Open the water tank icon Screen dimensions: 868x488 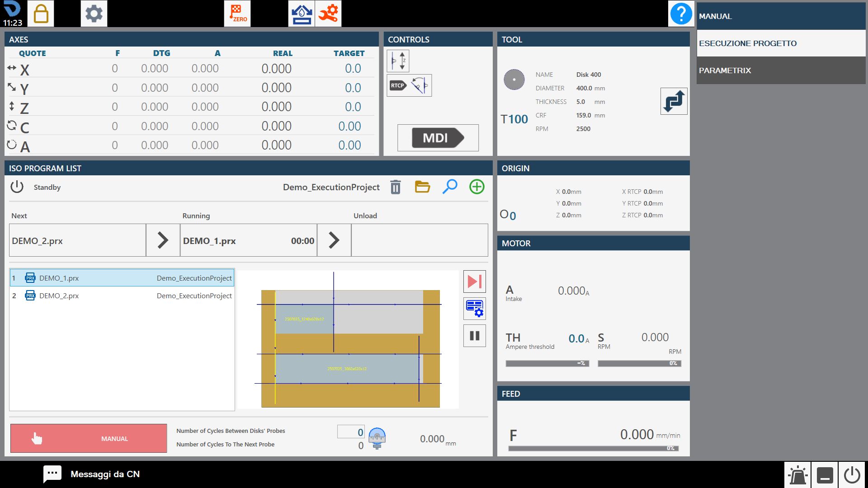(x=302, y=14)
